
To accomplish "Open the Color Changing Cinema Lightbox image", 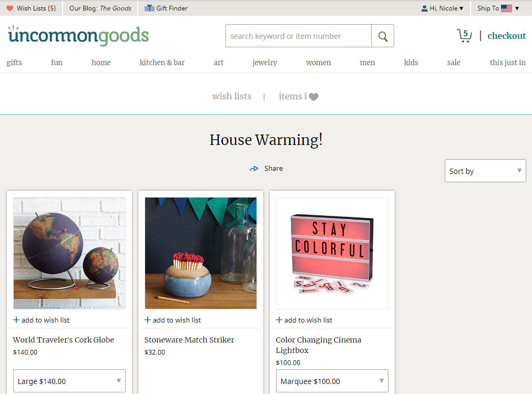I will coord(332,253).
